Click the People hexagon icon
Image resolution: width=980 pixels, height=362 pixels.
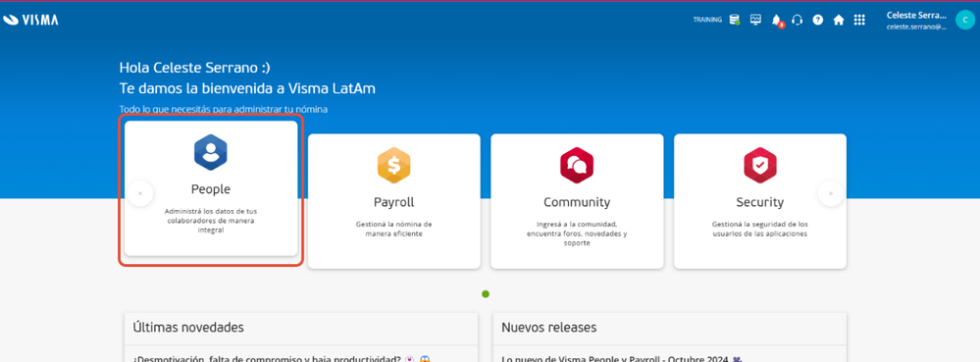(x=211, y=153)
